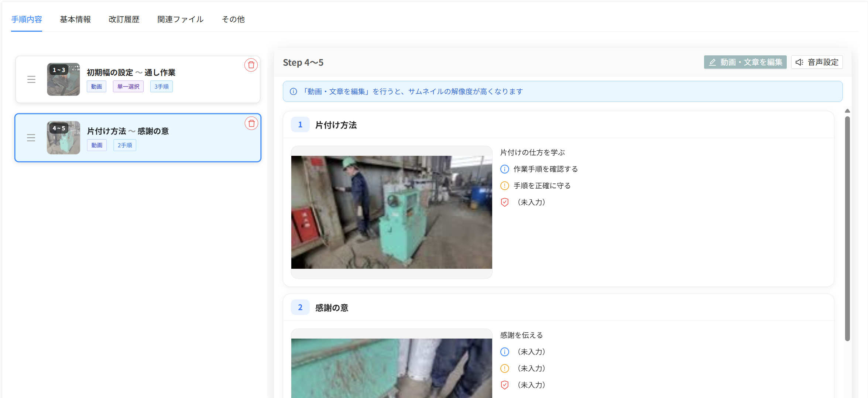Grab the drag handle of 初期幅の設定 card

(x=31, y=79)
